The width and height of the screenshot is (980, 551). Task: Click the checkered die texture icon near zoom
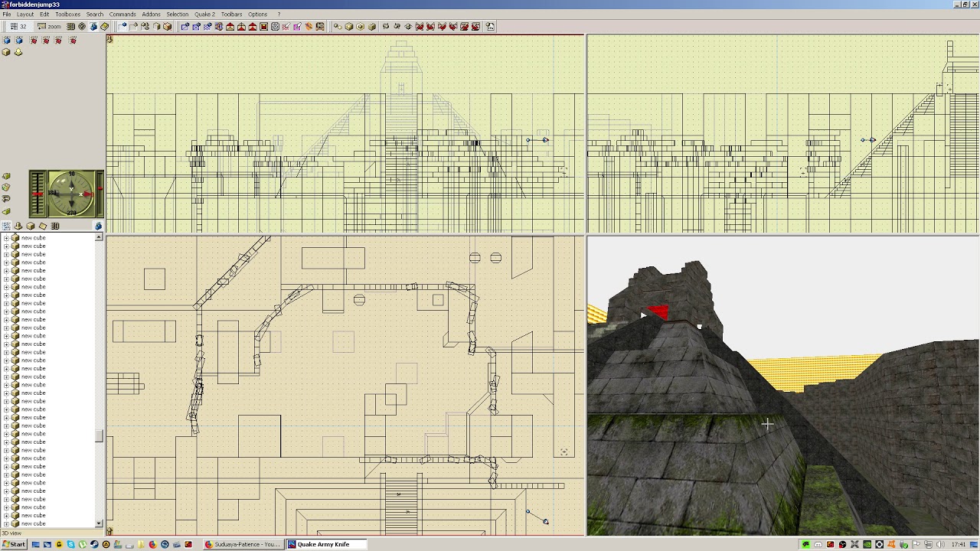point(82,26)
